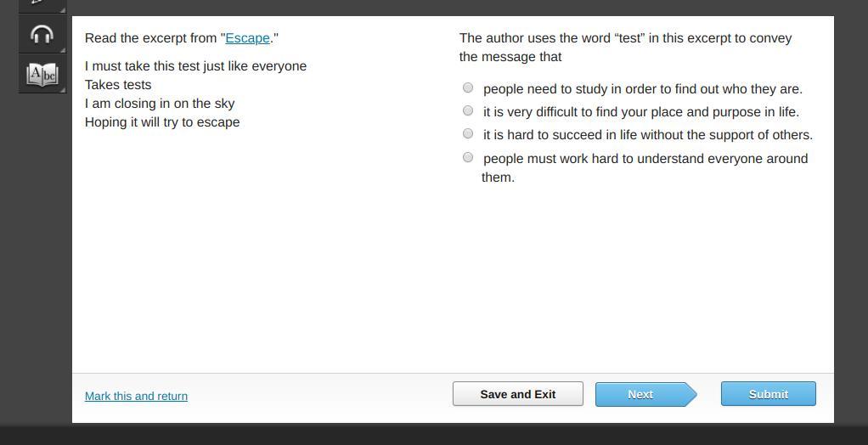This screenshot has height=445, width=868.
Task: Open the Abc dictionary book tool
Action: pos(42,75)
